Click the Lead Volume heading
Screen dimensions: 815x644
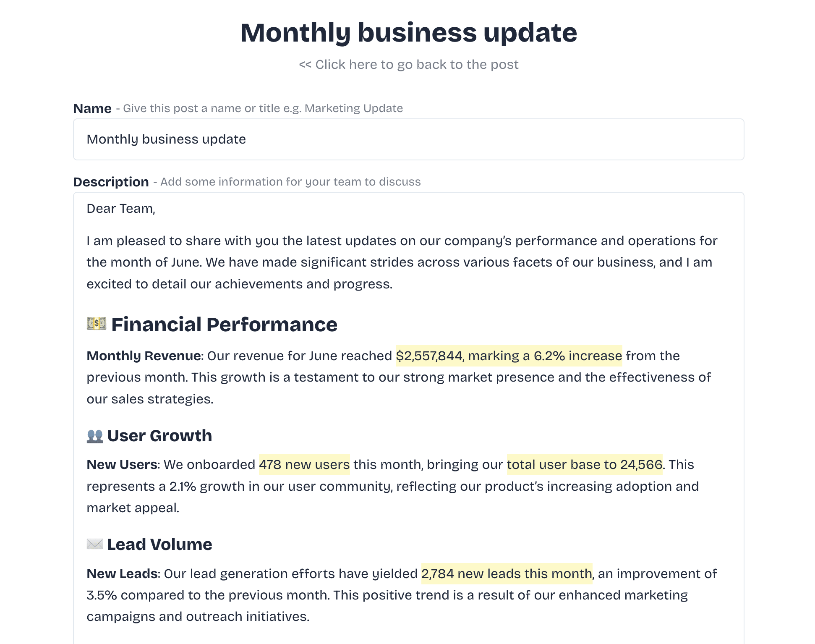[x=159, y=545]
